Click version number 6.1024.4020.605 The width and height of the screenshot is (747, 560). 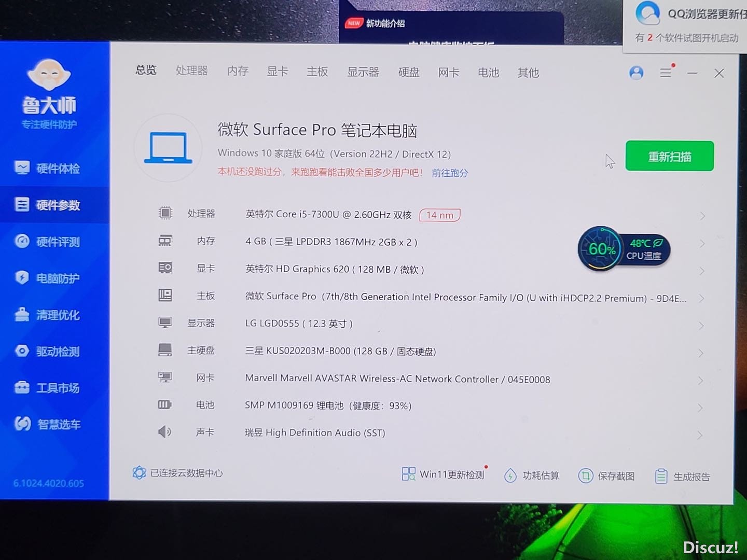coord(48,483)
